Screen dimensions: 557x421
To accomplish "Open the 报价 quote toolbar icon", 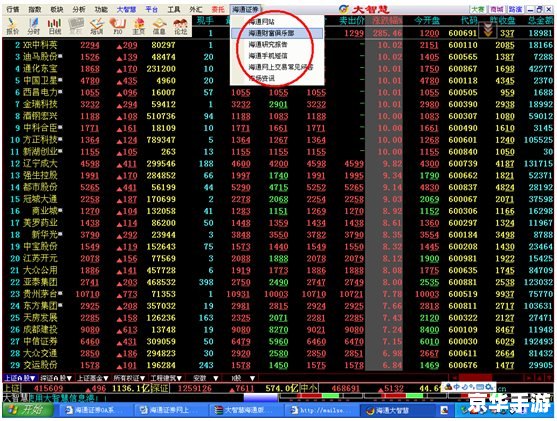I will click(12, 26).
